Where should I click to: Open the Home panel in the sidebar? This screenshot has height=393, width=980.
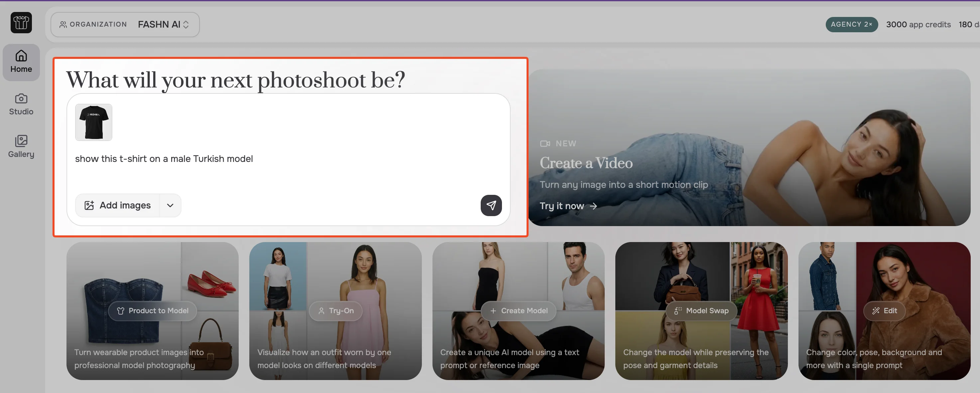pos(21,62)
